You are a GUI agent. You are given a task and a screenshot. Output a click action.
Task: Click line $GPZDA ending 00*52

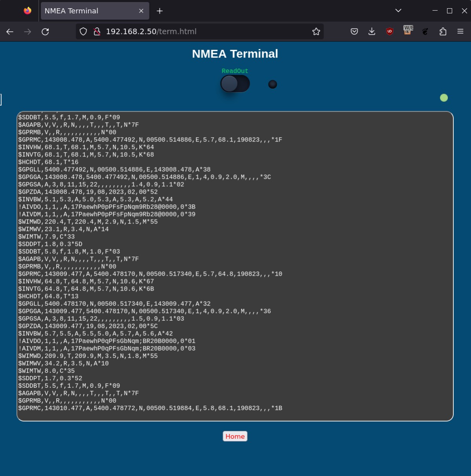(88, 192)
